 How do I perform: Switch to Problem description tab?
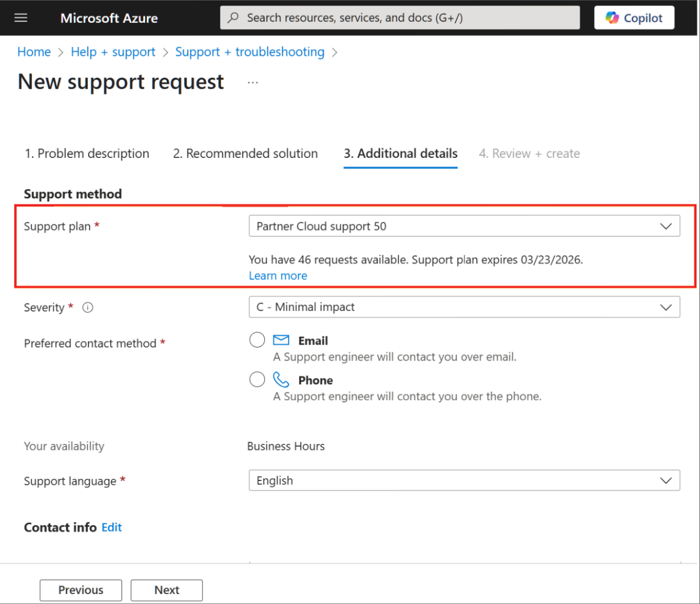87,153
